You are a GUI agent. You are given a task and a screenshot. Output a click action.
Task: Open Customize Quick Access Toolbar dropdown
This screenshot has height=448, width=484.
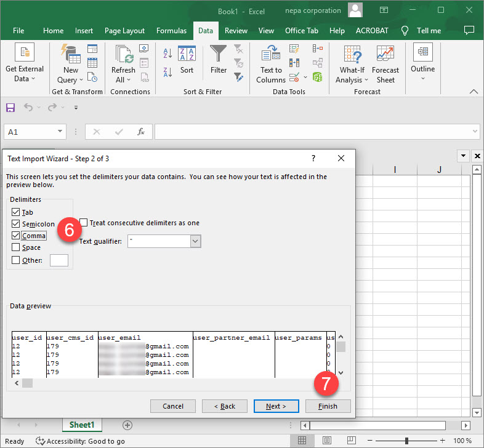pos(76,108)
